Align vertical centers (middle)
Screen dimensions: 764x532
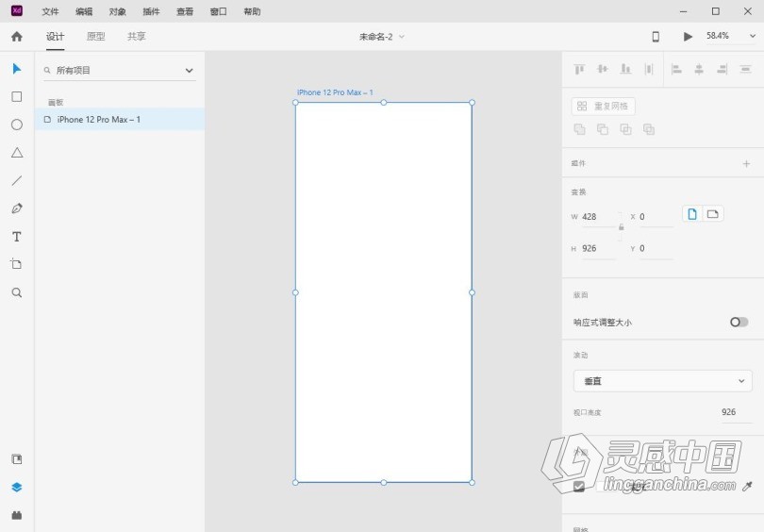[x=603, y=69]
